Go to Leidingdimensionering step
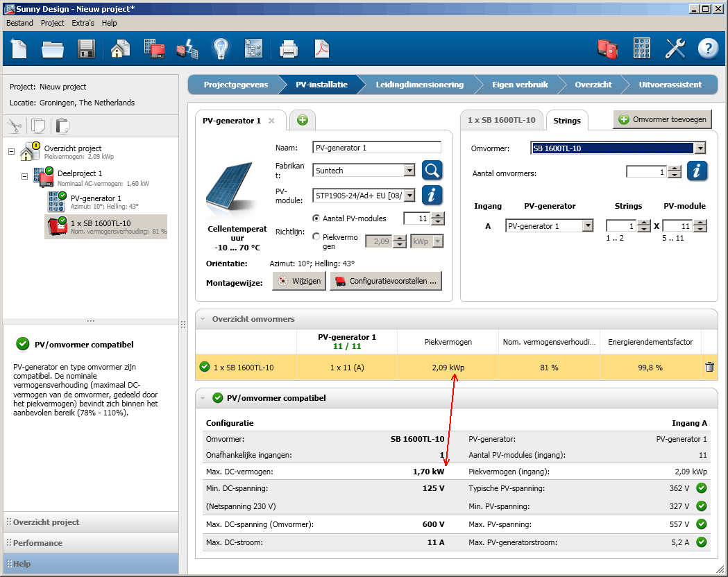 coord(420,85)
